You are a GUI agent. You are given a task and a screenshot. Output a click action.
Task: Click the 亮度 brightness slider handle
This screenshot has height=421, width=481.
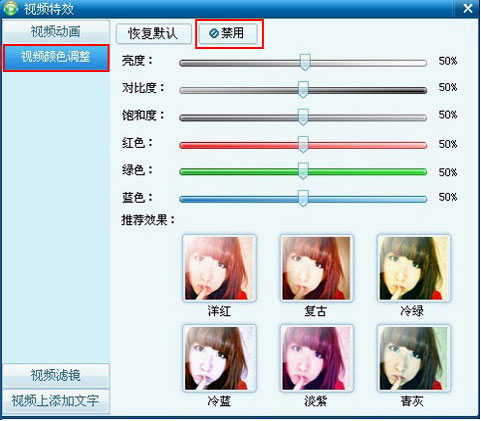(x=305, y=62)
